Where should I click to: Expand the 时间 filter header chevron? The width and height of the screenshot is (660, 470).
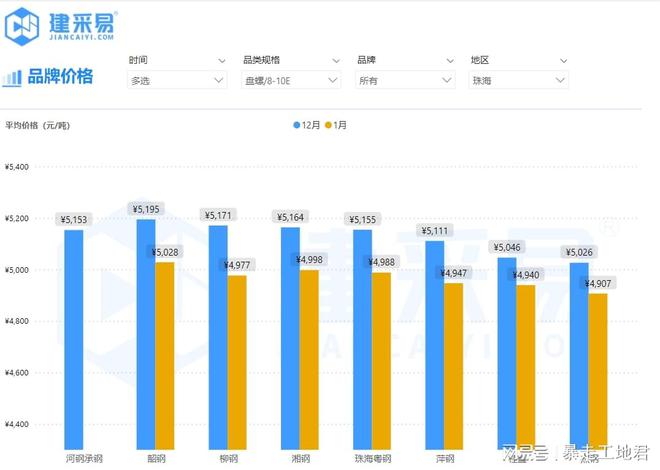coord(222,61)
